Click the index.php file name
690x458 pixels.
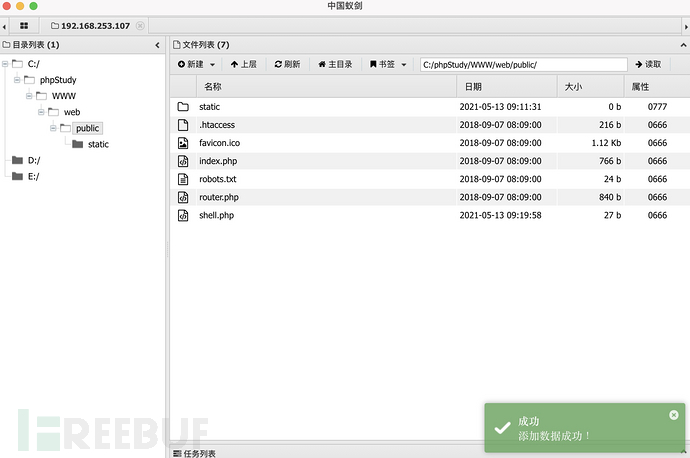click(x=218, y=161)
